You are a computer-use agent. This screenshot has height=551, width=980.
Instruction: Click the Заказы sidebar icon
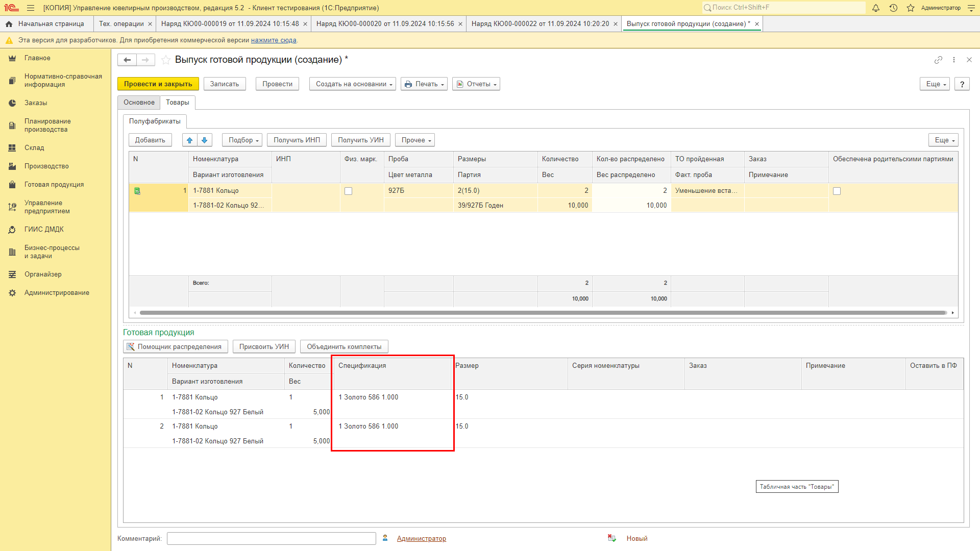coord(12,103)
